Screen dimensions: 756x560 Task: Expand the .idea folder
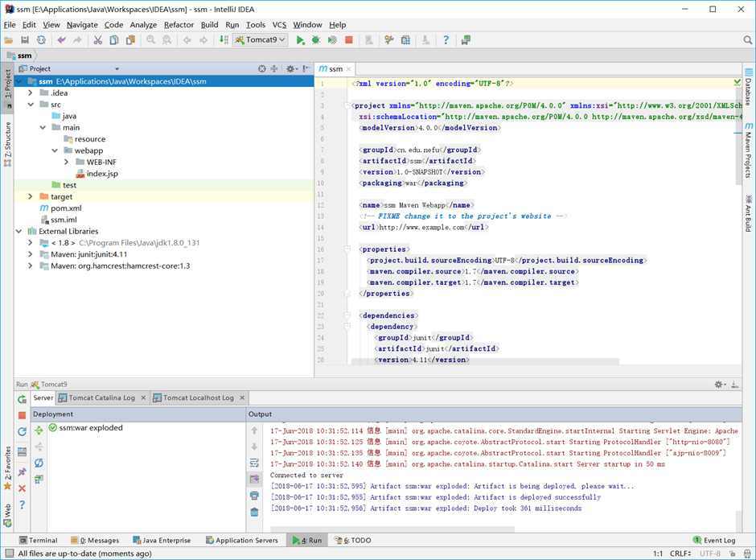pos(31,93)
